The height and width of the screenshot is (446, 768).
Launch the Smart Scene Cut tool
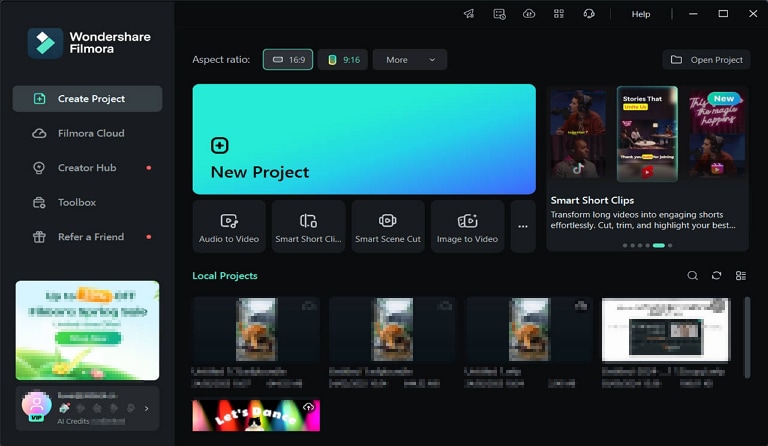388,226
